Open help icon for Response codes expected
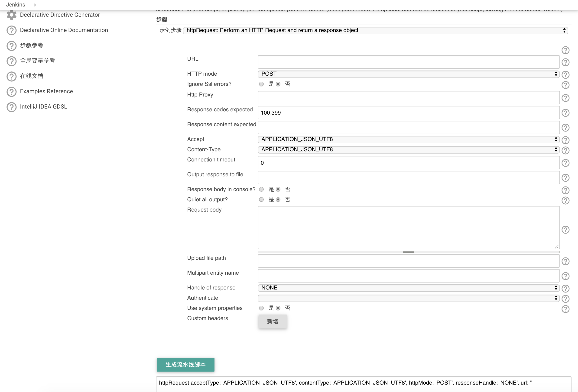This screenshot has width=578, height=392. (x=565, y=113)
